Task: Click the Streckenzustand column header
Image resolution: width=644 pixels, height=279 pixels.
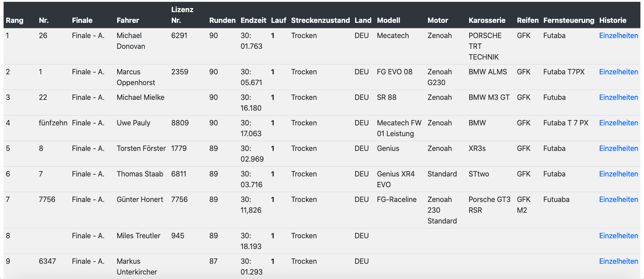Action: (320, 21)
